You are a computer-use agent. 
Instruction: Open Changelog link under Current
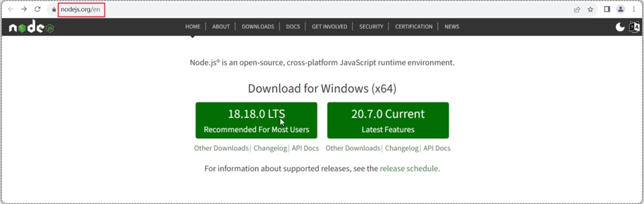pos(402,148)
